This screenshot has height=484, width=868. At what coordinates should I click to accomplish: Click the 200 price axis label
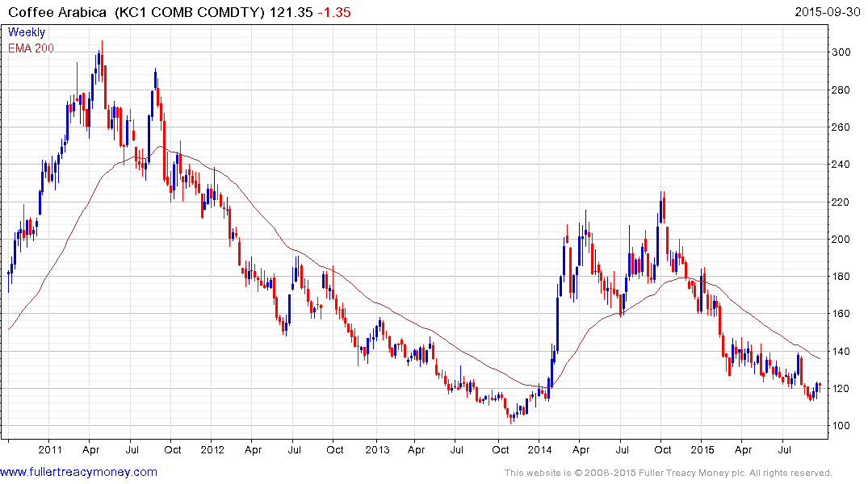[x=841, y=239]
